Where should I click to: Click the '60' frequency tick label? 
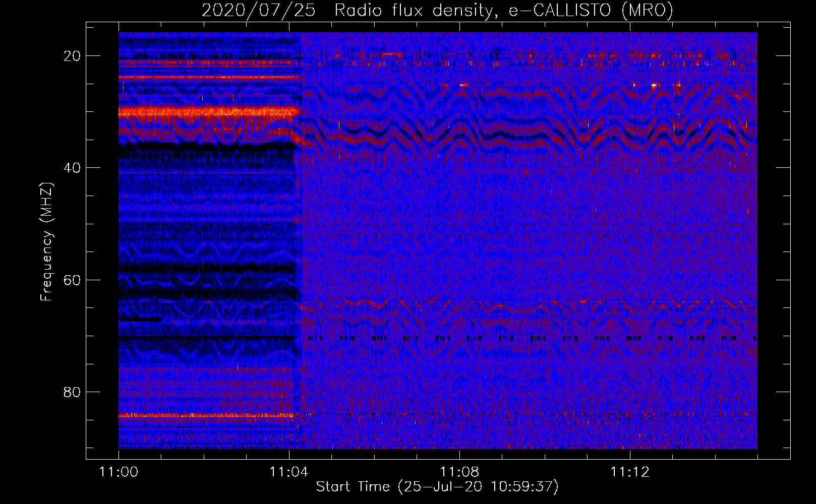(73, 280)
